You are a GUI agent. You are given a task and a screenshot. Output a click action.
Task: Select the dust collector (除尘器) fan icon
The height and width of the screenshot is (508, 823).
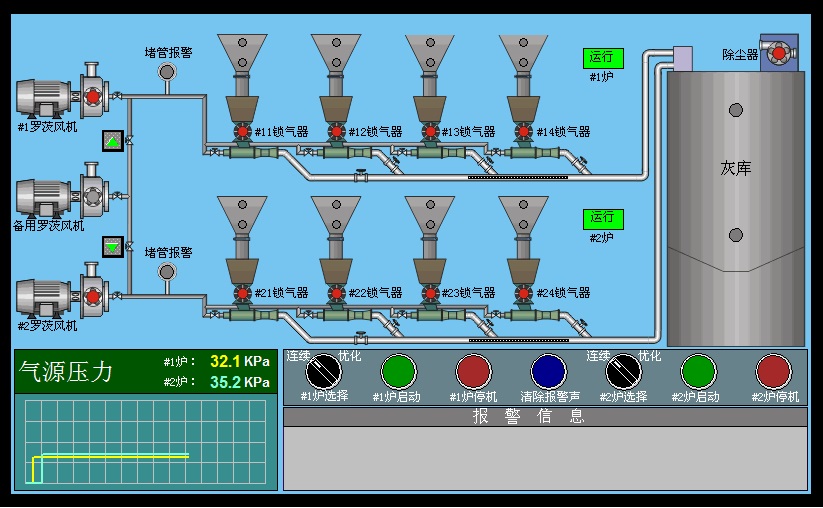[779, 53]
